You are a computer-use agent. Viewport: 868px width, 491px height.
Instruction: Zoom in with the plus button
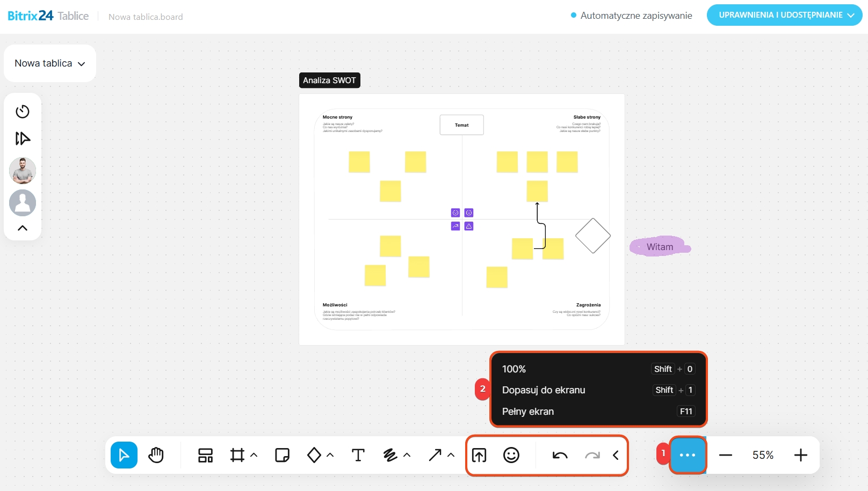click(x=800, y=455)
